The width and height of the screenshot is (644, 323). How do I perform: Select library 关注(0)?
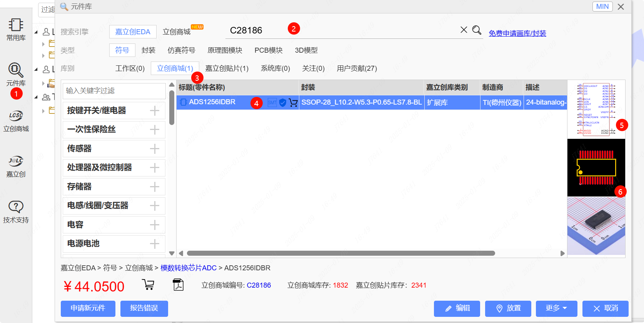pyautogui.click(x=314, y=68)
